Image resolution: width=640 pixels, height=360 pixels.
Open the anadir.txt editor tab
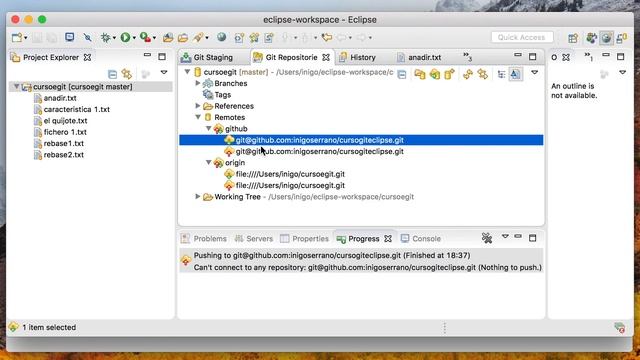click(x=419, y=58)
